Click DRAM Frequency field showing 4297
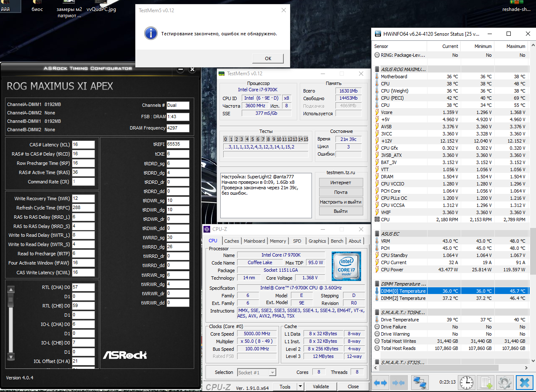This screenshot has height=392, width=536. [178, 128]
